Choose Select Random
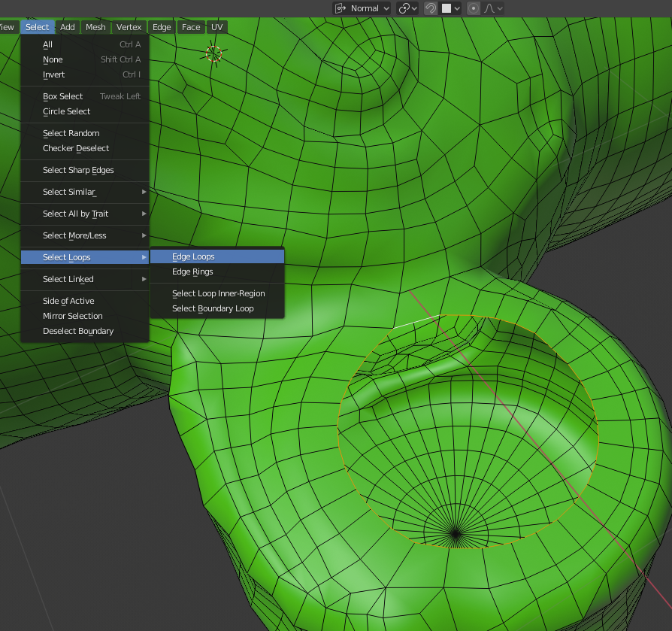This screenshot has width=672, height=631. [x=85, y=133]
